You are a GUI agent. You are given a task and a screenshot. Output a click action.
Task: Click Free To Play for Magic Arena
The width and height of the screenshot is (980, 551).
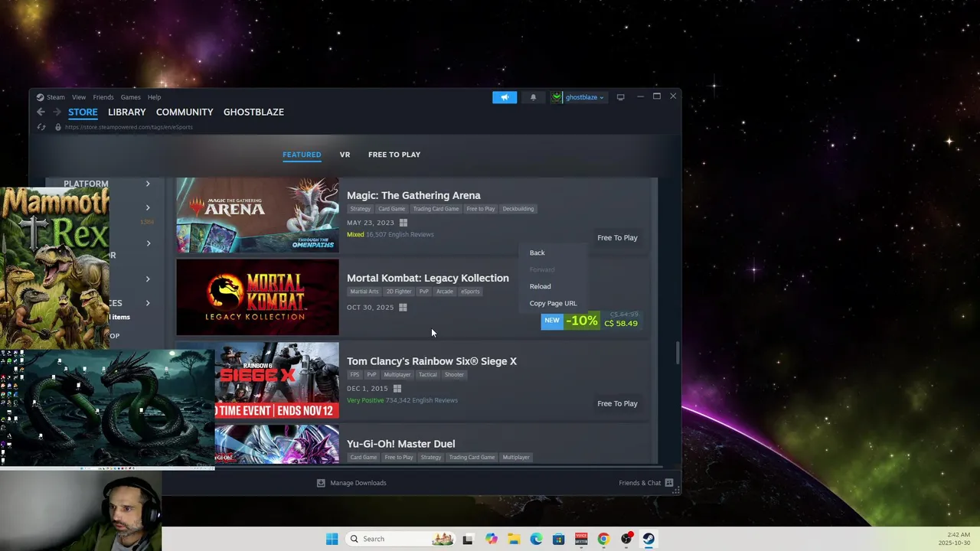point(617,238)
